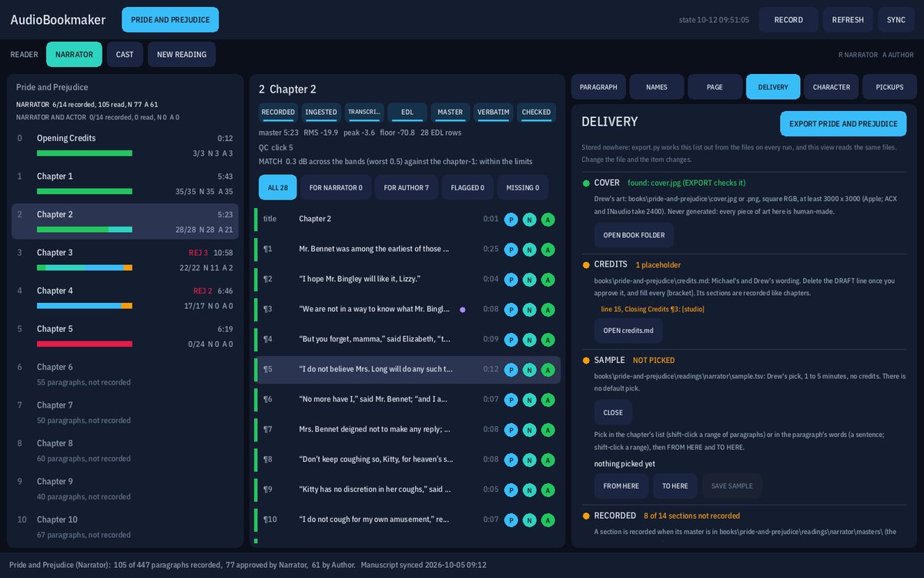The height and width of the screenshot is (578, 924).
Task: Click the N badge on paragraph ¶10
Action: [x=529, y=520]
